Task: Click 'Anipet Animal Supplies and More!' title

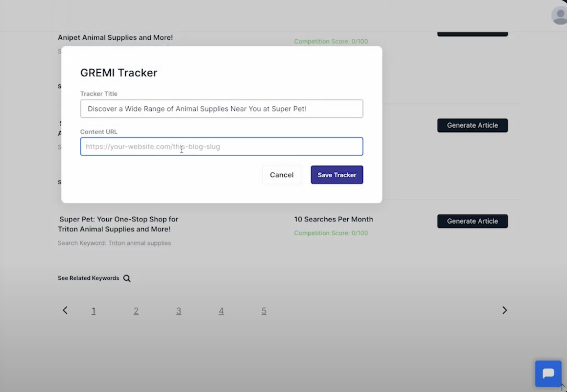Action: tap(116, 38)
